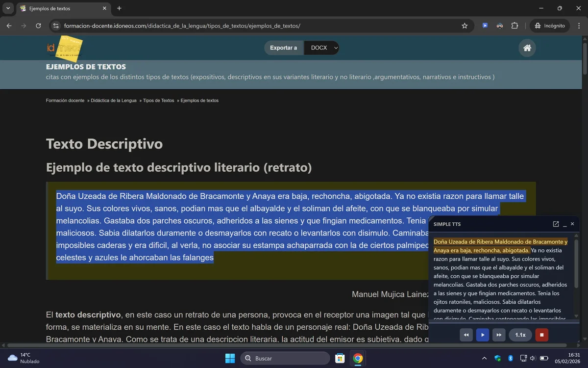Image resolution: width=588 pixels, height=368 pixels.
Task: Bookmark the page with the star icon
Action: [x=464, y=26]
